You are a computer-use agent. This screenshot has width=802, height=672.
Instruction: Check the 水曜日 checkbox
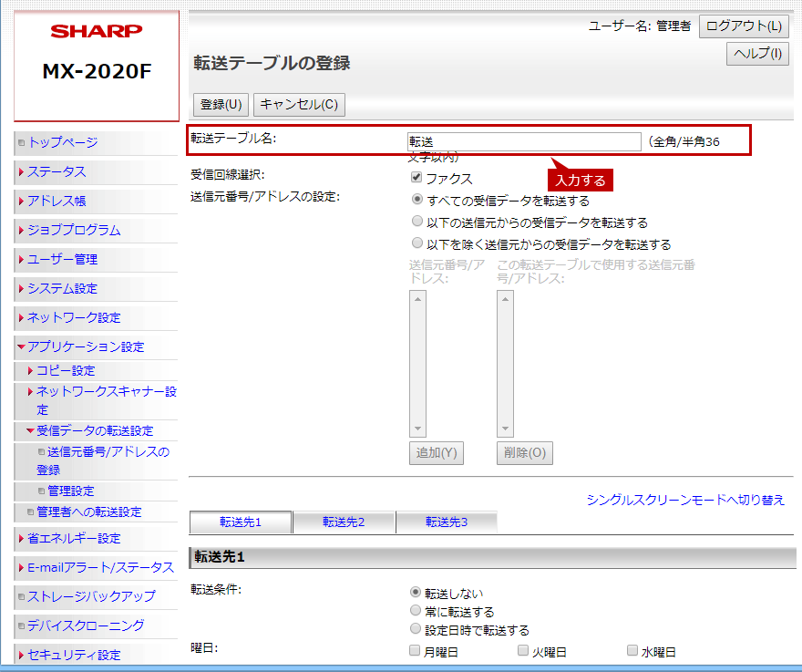point(632,651)
